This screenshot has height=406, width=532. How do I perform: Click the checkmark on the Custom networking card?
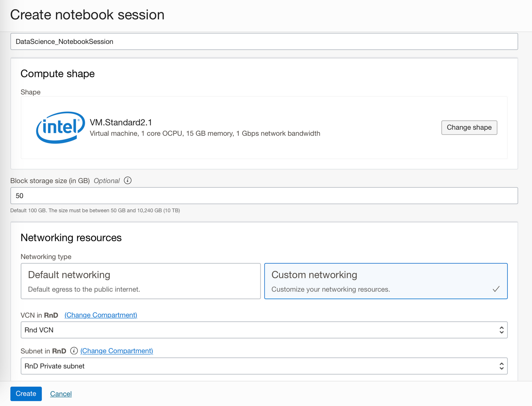tap(496, 289)
